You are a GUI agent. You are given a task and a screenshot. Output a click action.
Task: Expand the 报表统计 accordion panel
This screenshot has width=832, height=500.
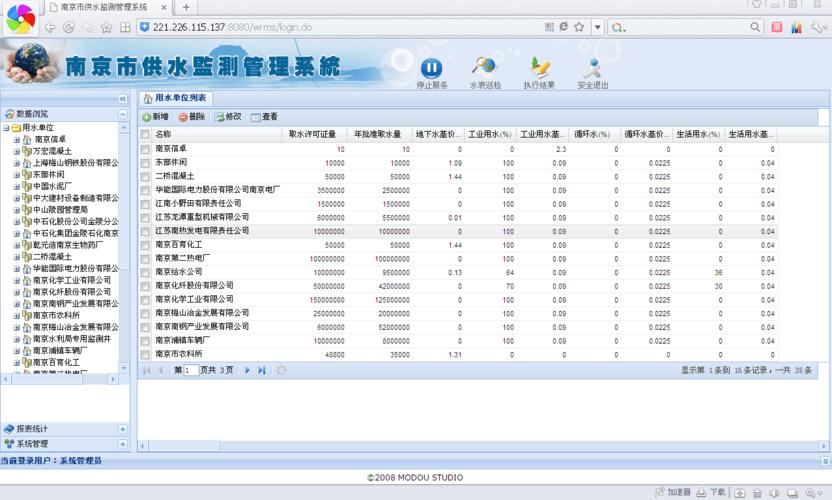point(60,429)
